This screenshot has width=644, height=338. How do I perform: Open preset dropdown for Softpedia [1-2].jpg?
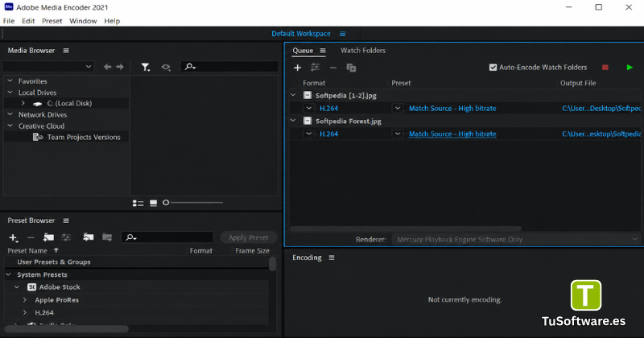tap(398, 109)
